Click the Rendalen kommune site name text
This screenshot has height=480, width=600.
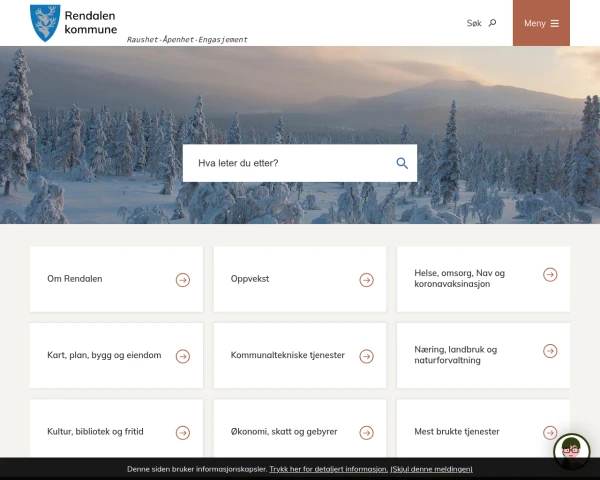click(x=91, y=23)
